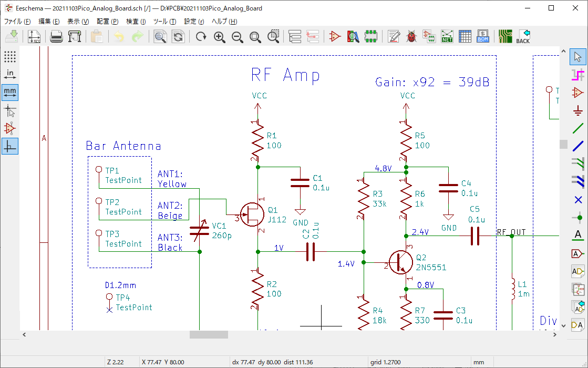Open the PCB layout editor icon
The width and height of the screenshot is (588, 368).
[506, 36]
